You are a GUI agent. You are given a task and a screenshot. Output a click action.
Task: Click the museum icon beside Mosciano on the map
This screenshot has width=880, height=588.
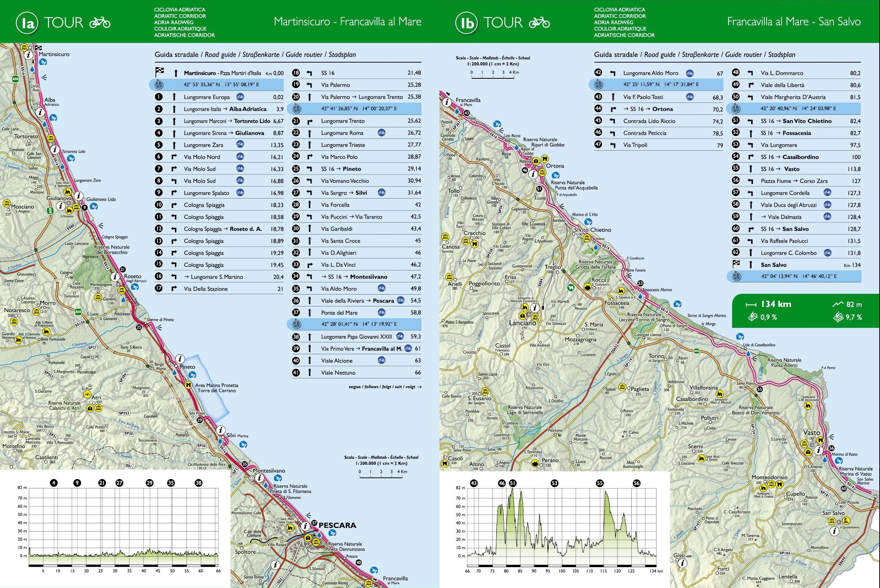pos(7,204)
